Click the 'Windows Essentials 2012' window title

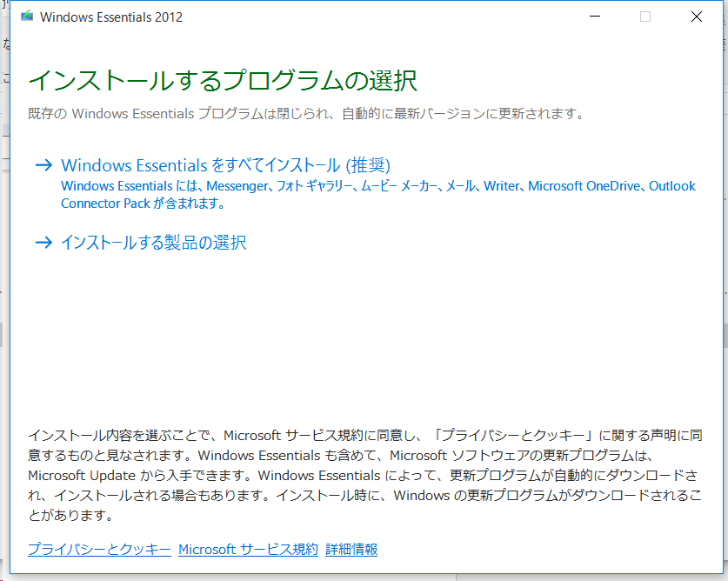click(x=111, y=17)
